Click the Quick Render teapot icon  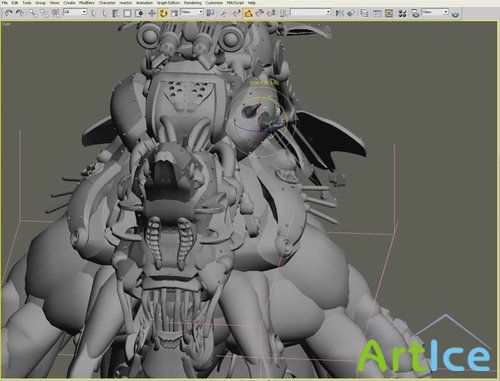455,14
